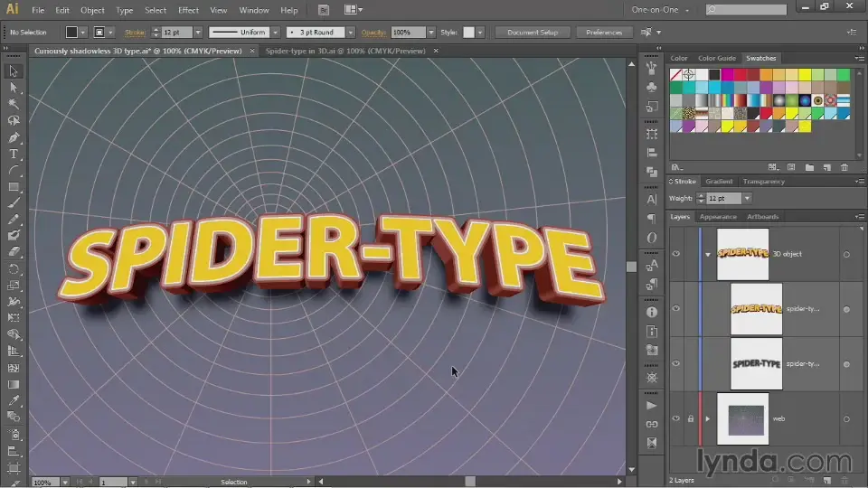The height and width of the screenshot is (488, 868).
Task: Expand the web layer contents
Action: 707,418
